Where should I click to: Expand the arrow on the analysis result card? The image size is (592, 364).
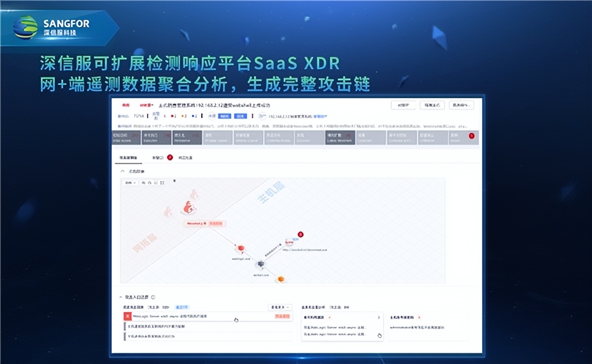coord(379,318)
